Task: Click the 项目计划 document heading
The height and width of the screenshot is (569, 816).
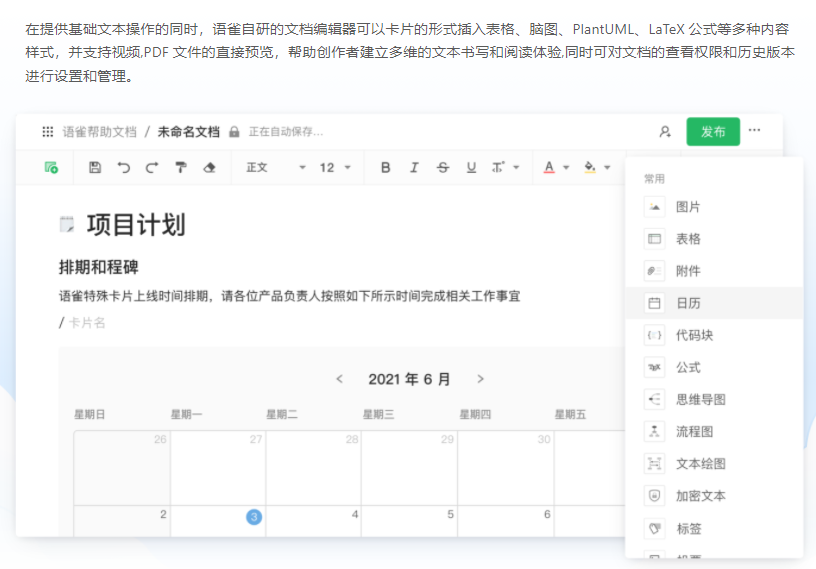Action: pyautogui.click(x=136, y=225)
